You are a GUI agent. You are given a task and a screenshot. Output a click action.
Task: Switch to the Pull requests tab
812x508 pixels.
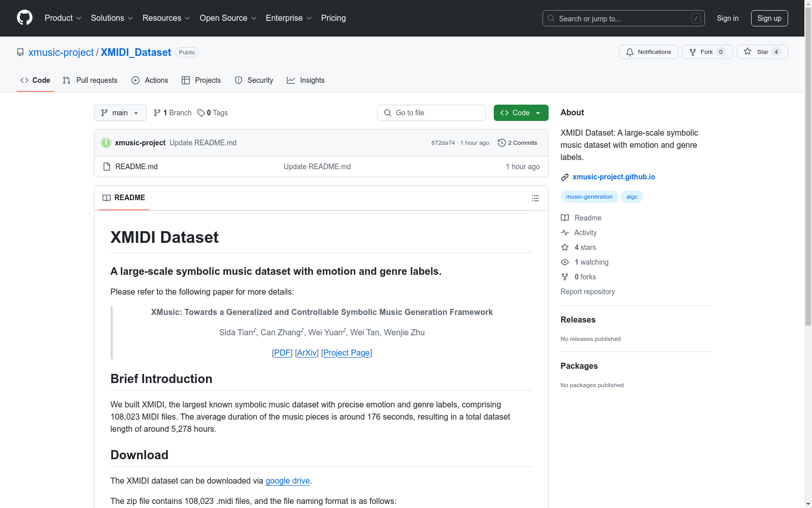(x=90, y=80)
